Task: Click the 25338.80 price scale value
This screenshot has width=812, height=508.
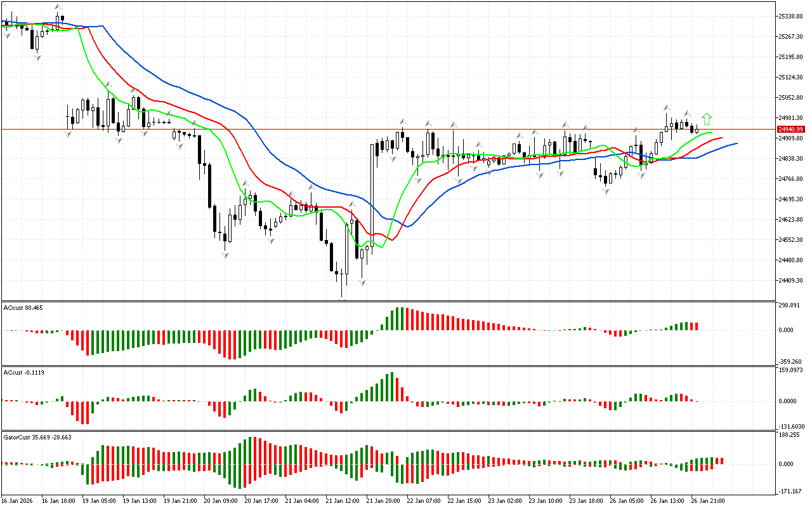Action: click(792, 16)
